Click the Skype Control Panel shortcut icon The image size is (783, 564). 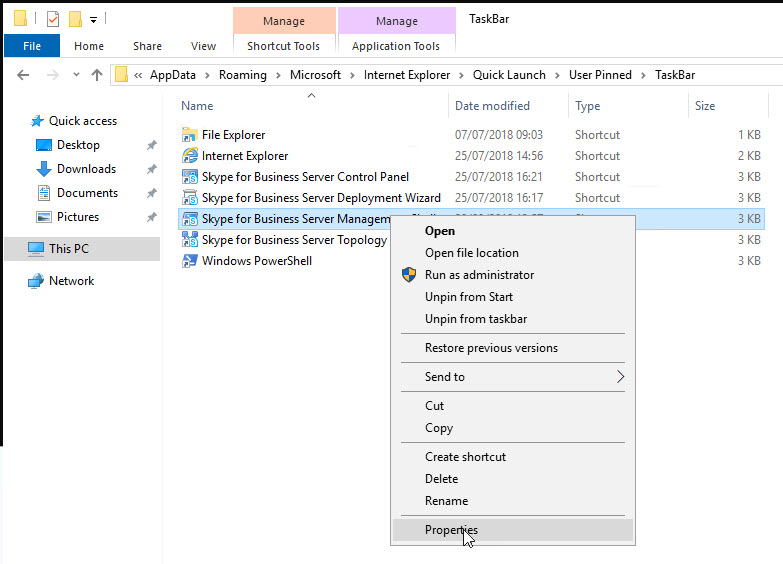(x=190, y=177)
